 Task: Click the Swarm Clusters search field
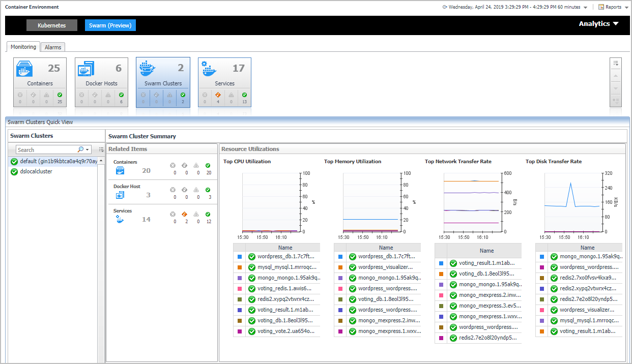(x=46, y=150)
